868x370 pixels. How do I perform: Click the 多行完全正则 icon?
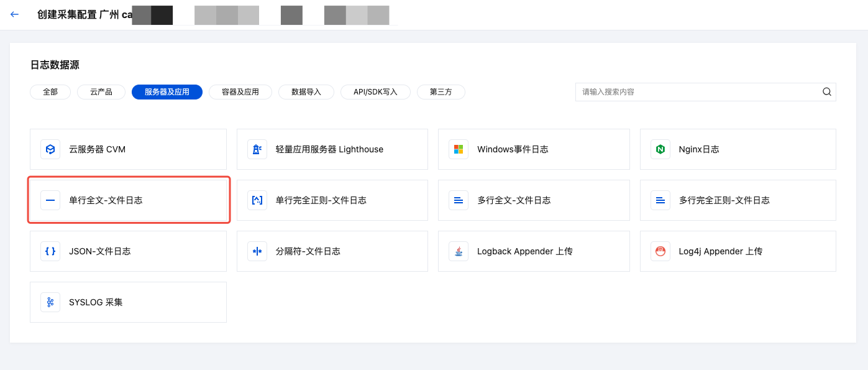coord(660,200)
